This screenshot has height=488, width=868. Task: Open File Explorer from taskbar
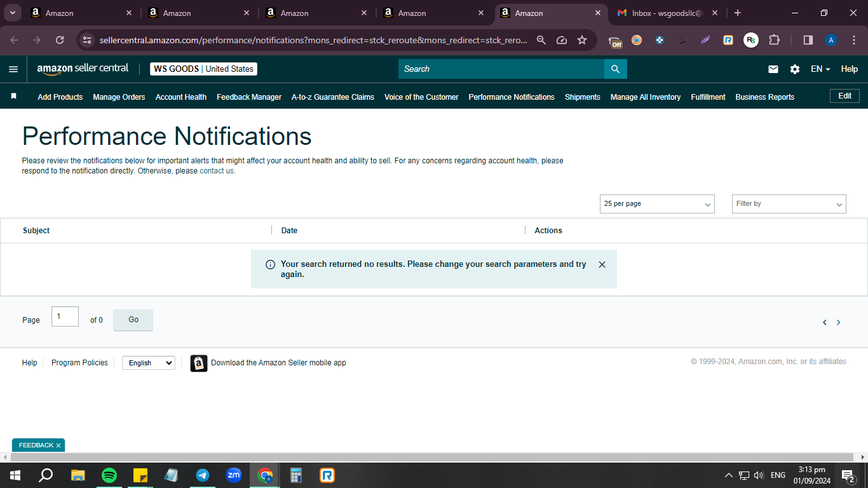[x=78, y=475]
